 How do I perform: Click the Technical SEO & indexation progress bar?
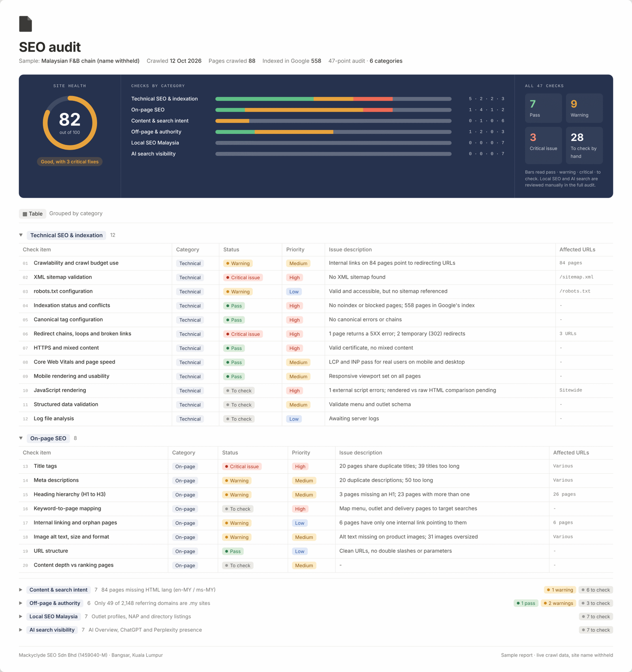coord(333,99)
